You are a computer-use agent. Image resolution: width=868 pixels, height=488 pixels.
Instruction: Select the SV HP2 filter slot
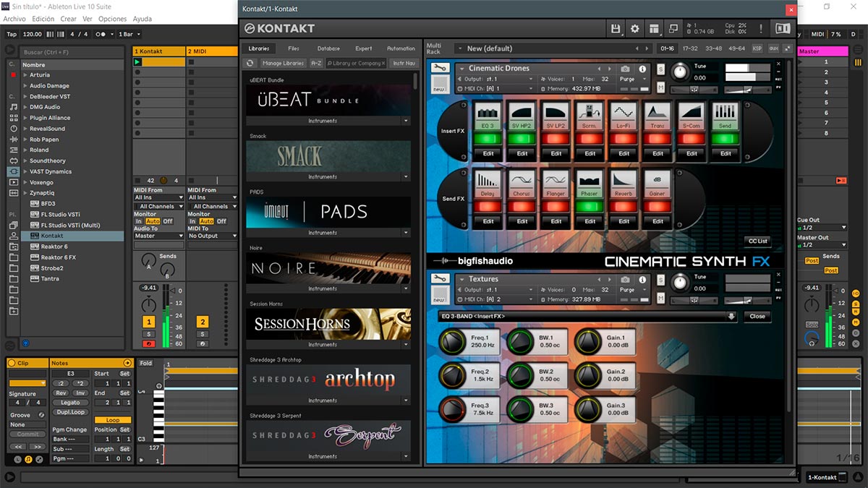point(522,116)
